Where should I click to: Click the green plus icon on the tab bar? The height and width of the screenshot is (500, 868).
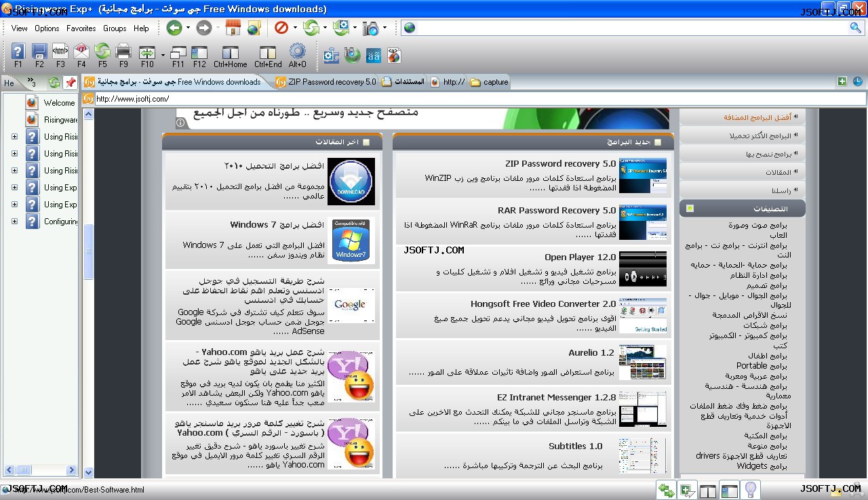pyautogui.click(x=842, y=81)
